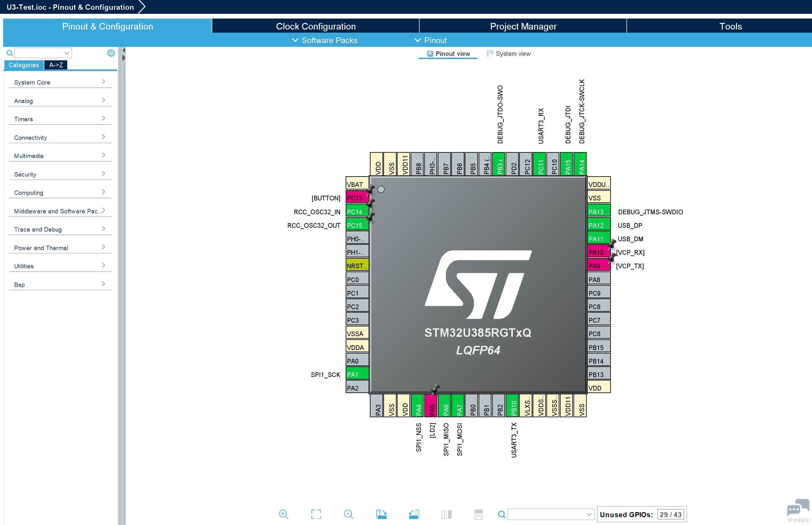Expand the Computing category
The image size is (812, 525).
pos(60,193)
